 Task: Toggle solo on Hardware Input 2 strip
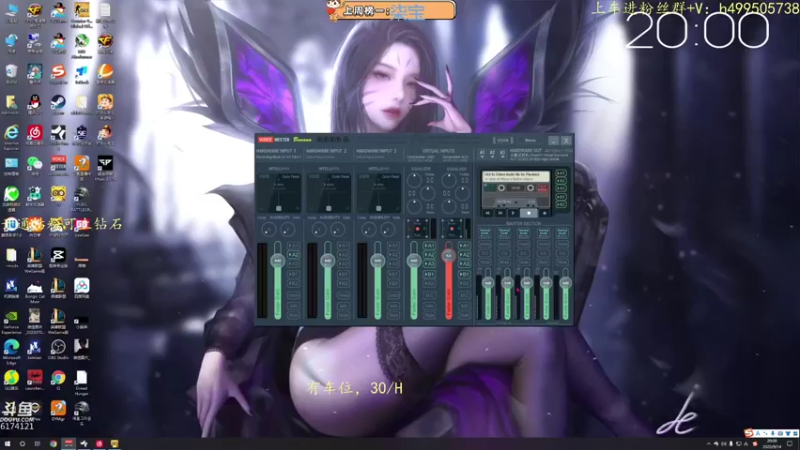(343, 306)
